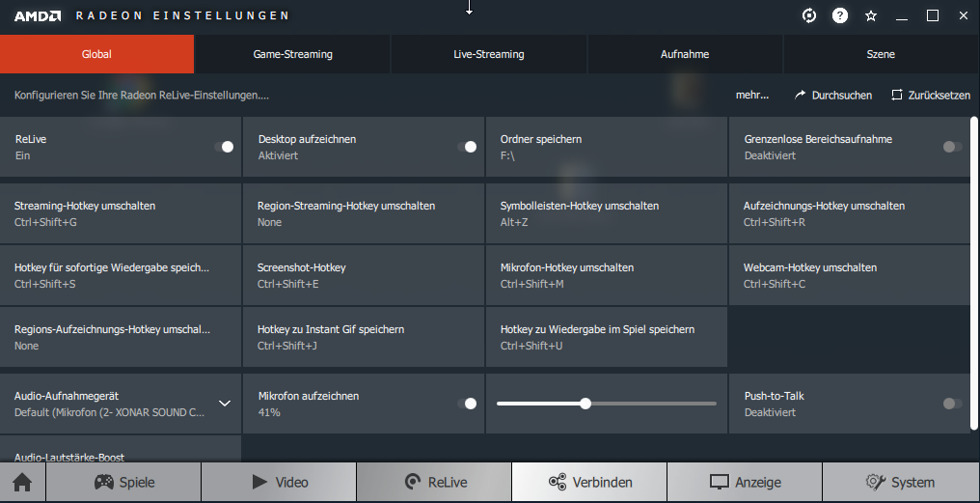The height and width of the screenshot is (503, 980).
Task: Open the Audio-Lautstärke-Boost tile
Action: (121, 449)
